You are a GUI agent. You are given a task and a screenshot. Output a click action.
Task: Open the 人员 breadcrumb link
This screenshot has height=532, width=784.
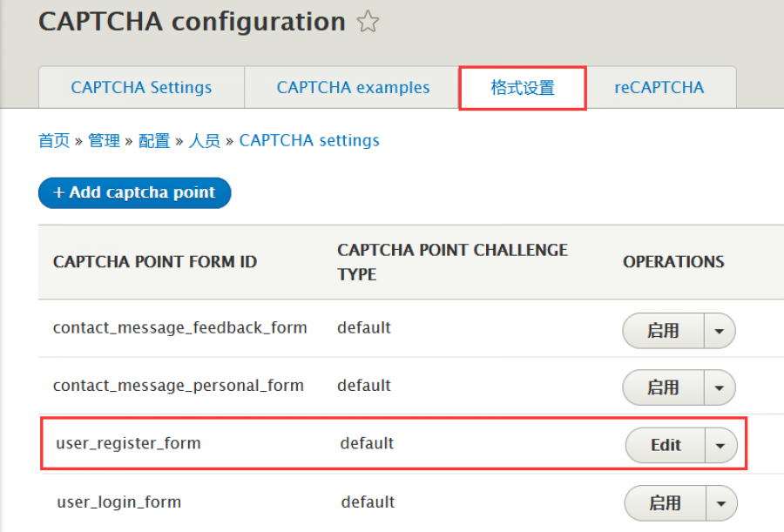click(204, 140)
